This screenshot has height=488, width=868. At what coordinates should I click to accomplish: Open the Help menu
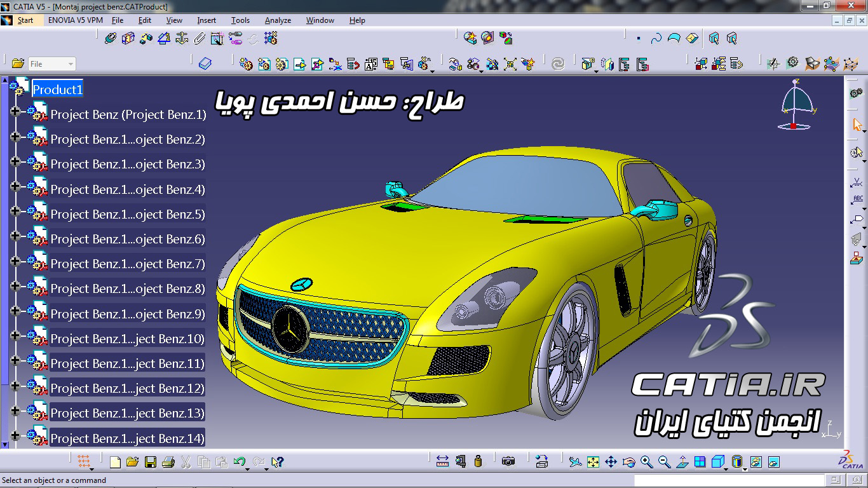click(x=357, y=20)
